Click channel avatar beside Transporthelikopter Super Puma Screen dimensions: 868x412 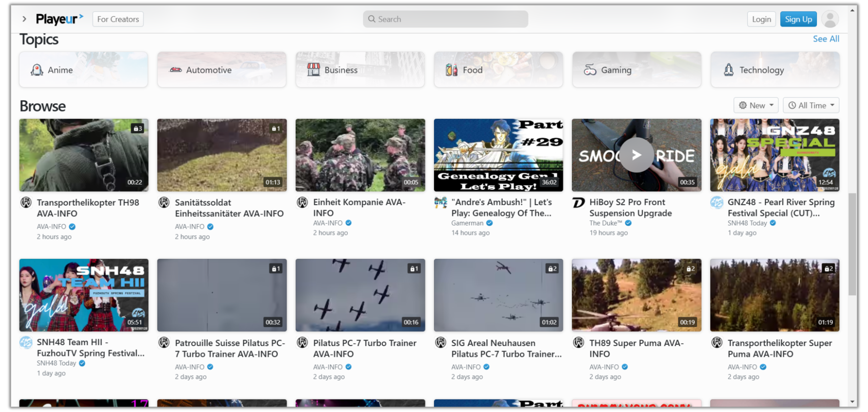pyautogui.click(x=717, y=343)
